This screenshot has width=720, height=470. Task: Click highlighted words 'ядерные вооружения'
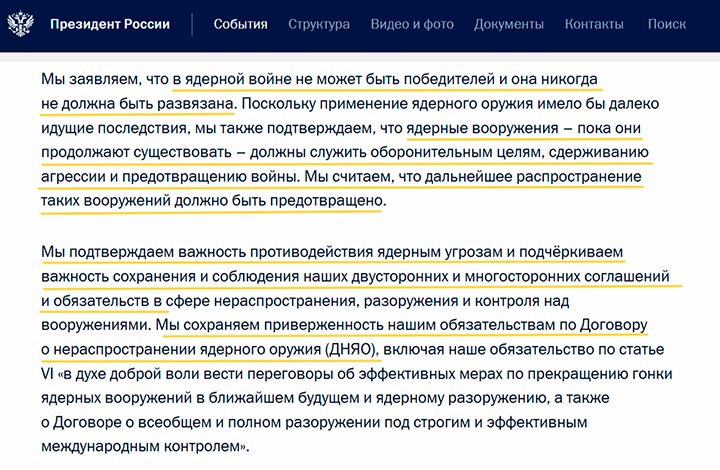(x=482, y=128)
